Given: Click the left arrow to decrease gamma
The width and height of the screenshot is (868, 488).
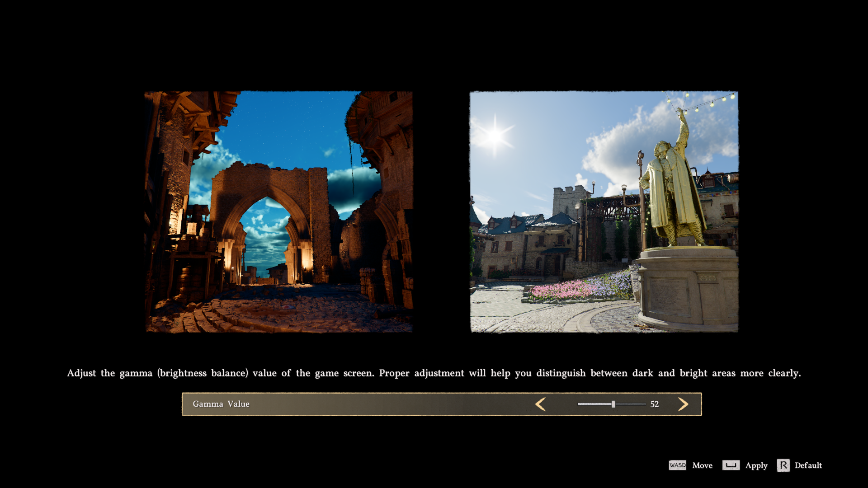Looking at the screenshot, I should point(540,404).
